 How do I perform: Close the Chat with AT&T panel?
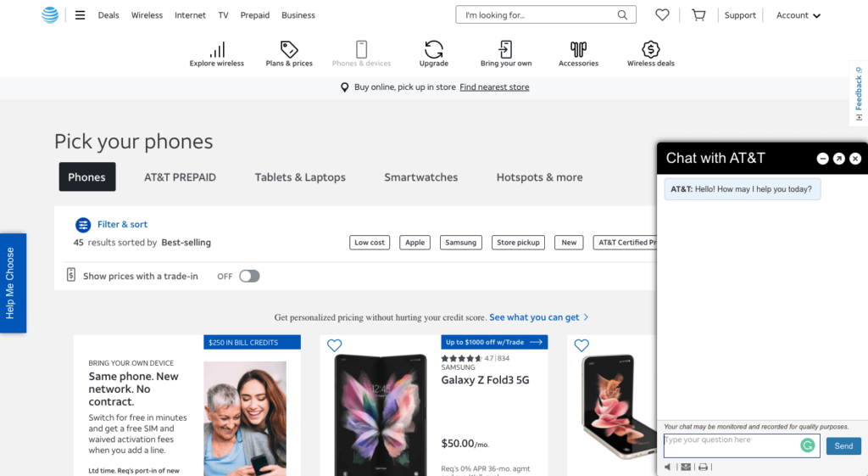click(x=855, y=159)
